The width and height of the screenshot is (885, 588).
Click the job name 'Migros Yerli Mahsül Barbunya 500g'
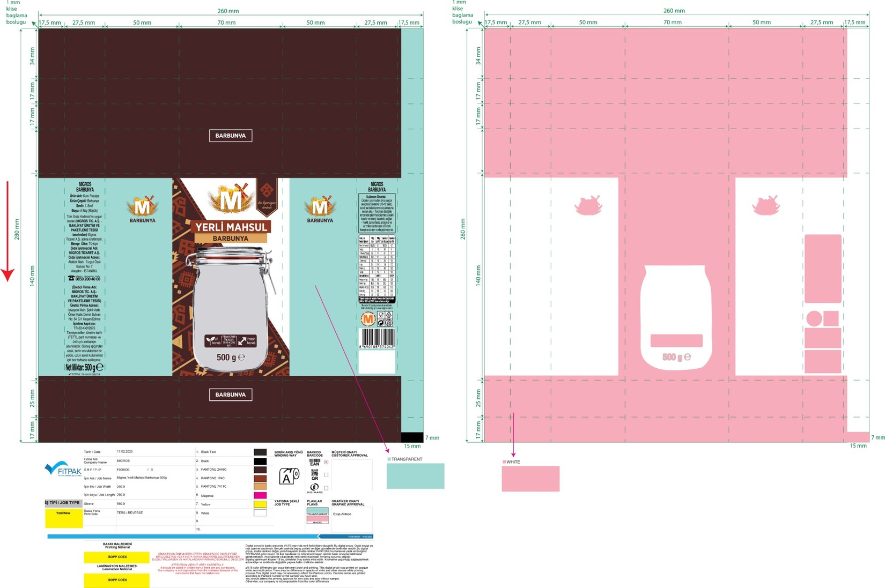142,478
